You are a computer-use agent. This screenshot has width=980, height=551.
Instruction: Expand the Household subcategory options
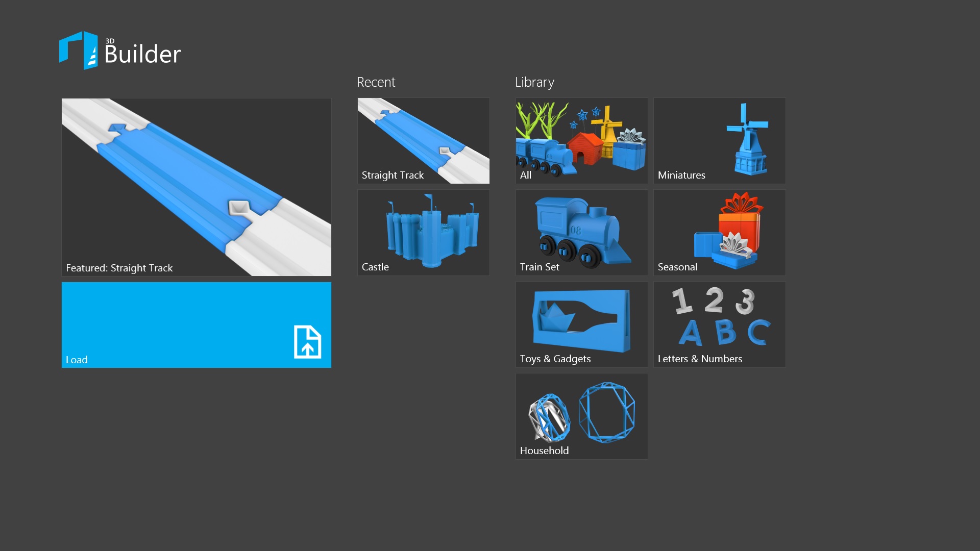point(580,415)
